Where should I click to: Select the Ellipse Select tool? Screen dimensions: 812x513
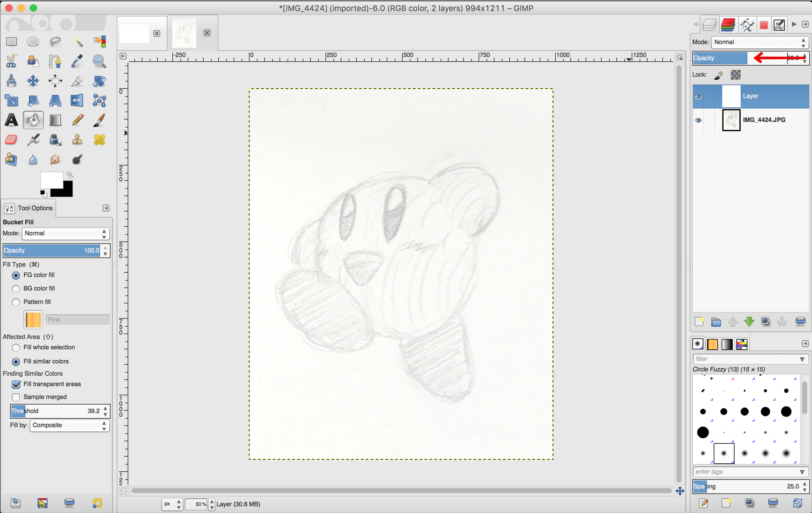[x=33, y=41]
